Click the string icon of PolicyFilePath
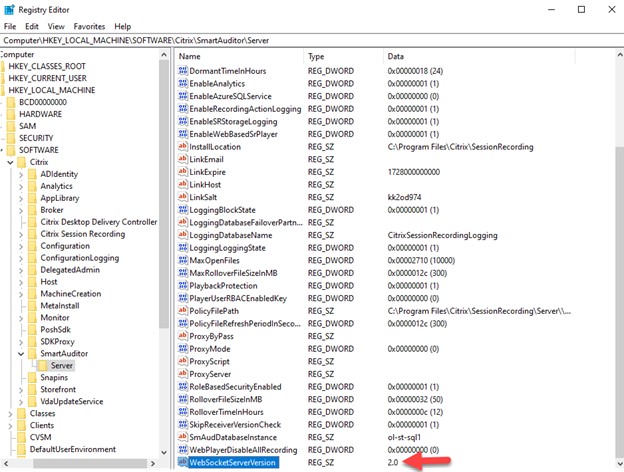The width and height of the screenshot is (624, 472). (183, 311)
